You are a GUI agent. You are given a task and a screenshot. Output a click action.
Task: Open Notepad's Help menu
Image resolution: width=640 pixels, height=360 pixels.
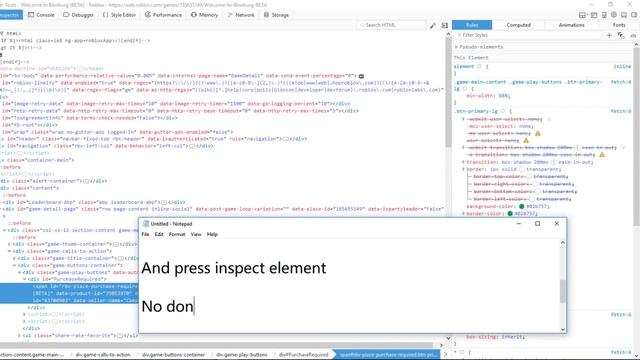[212, 234]
